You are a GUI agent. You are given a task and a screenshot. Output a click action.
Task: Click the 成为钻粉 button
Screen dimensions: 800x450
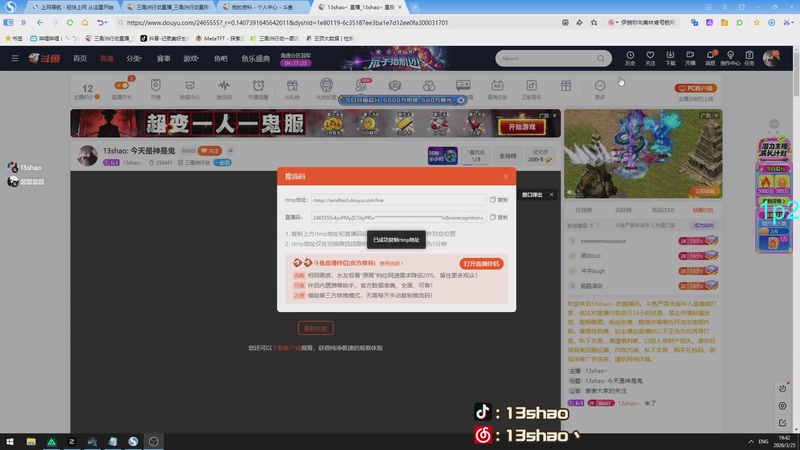704,225
